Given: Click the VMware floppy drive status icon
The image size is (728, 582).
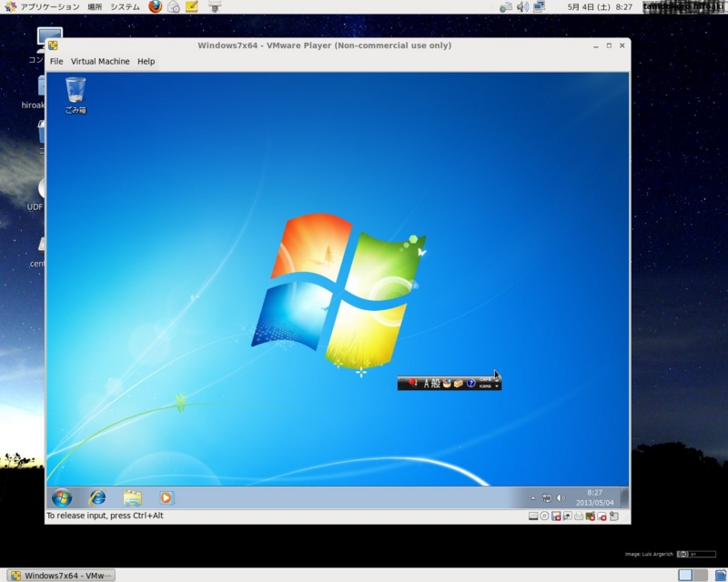Looking at the screenshot, I should click(x=556, y=517).
